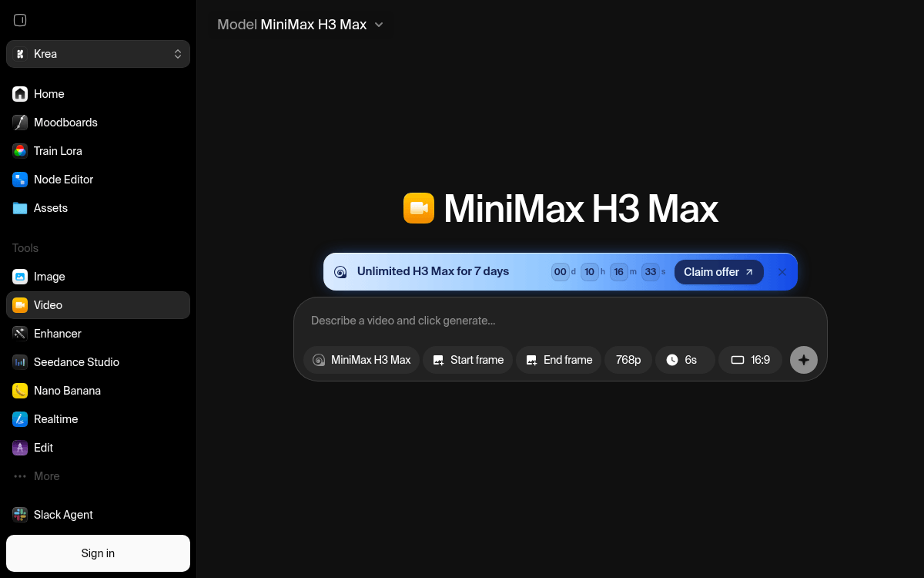Open the Krea workspace switcher

pyautogui.click(x=98, y=54)
